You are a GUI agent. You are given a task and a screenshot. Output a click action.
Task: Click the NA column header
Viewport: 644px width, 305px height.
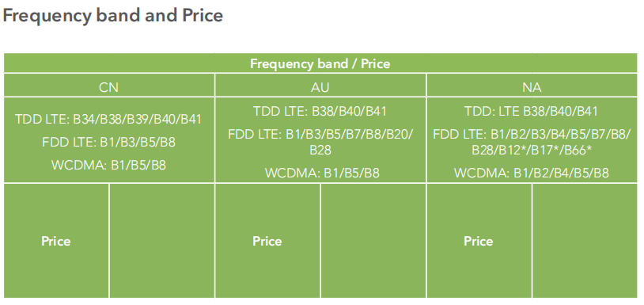coord(532,88)
